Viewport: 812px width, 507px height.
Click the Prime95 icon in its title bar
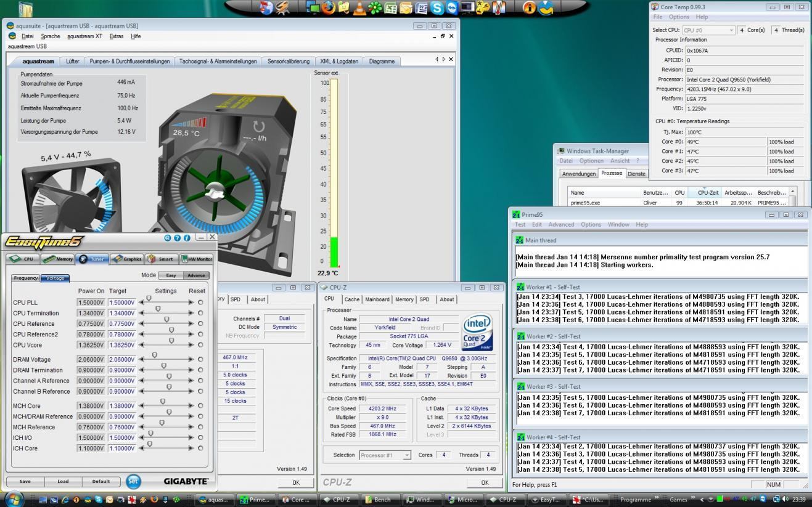(x=516, y=214)
